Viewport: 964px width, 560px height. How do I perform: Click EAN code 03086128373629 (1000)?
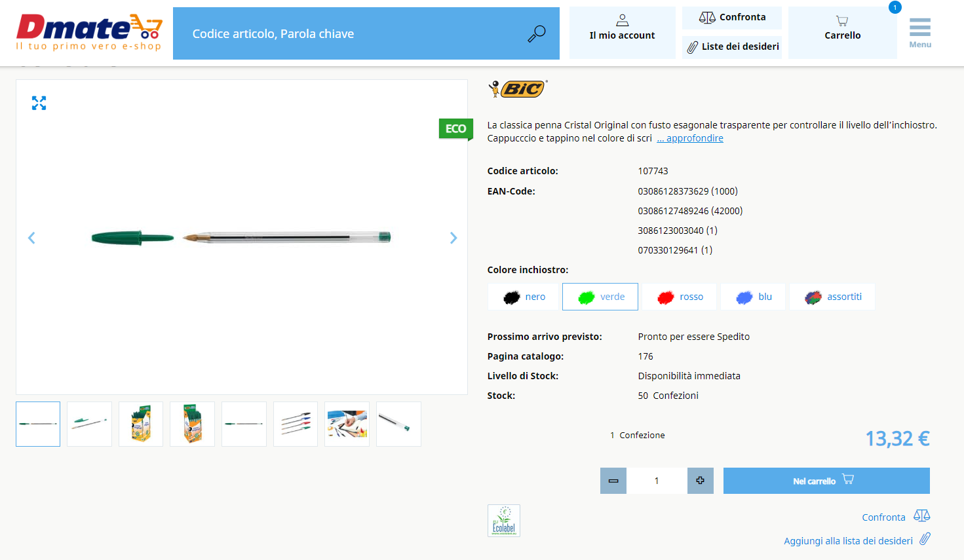[x=687, y=191]
